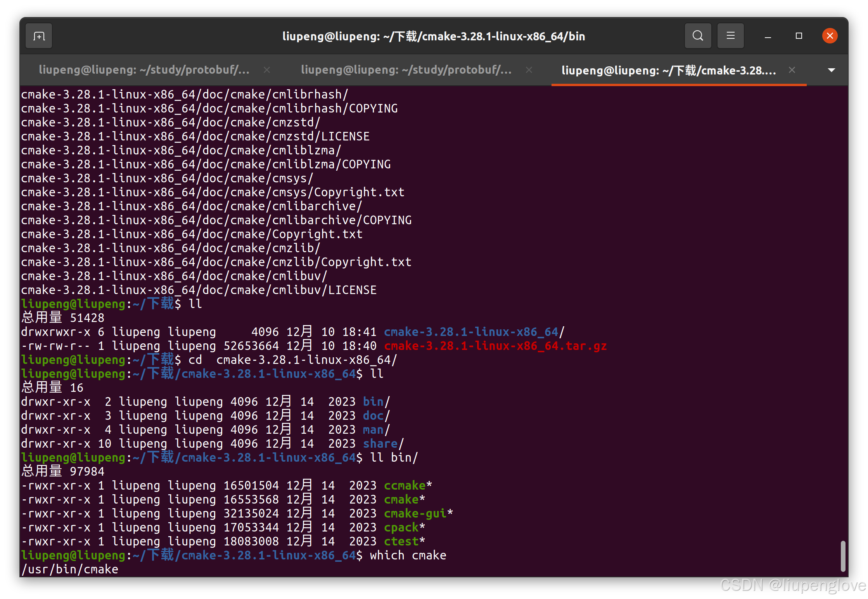
Task: Click the cmsys/Copyright.txt path line
Action: coord(213,192)
